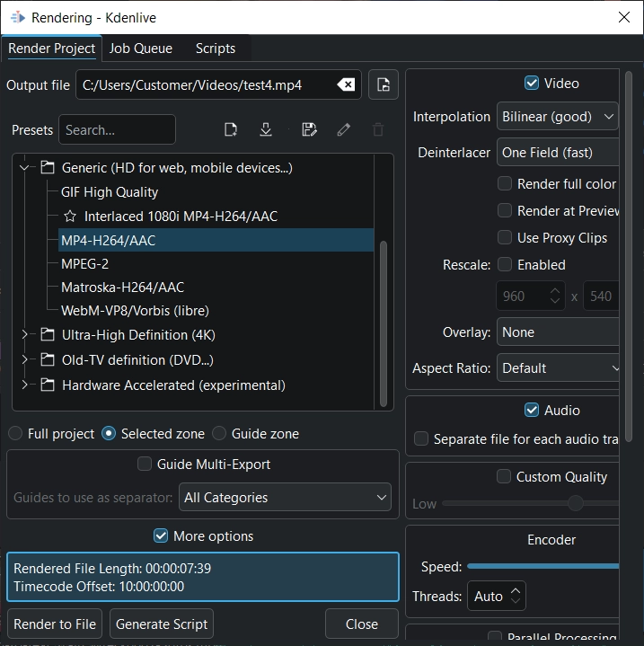Open the All Categories guides dropdown
Viewport: 644px width, 646px height.
[x=285, y=498]
